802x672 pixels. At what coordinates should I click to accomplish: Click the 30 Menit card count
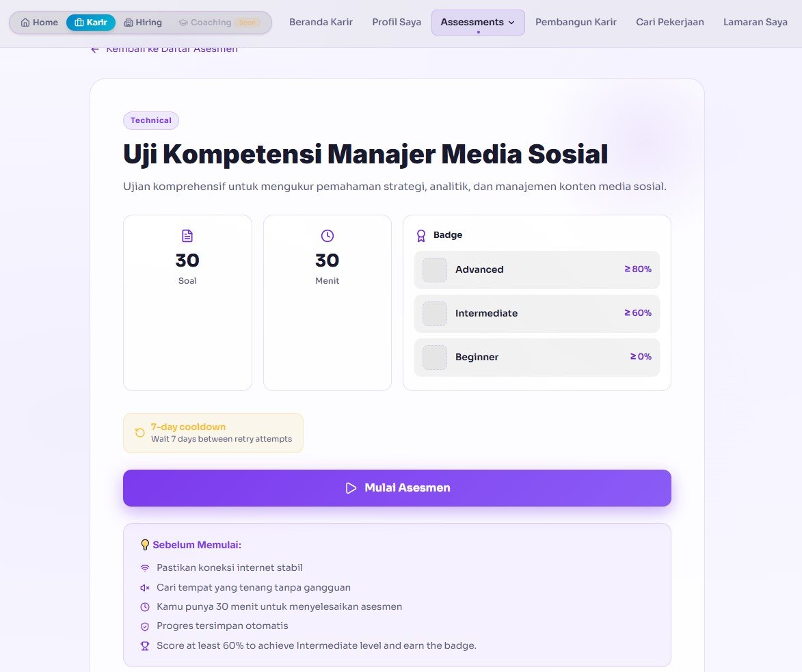(x=328, y=260)
